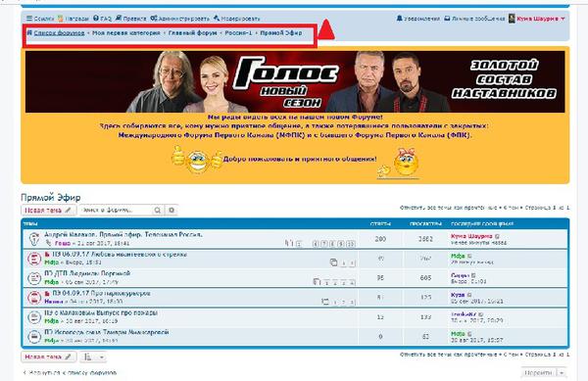Open the Ссылки quick links menu
588x381 pixels.
pos(40,19)
